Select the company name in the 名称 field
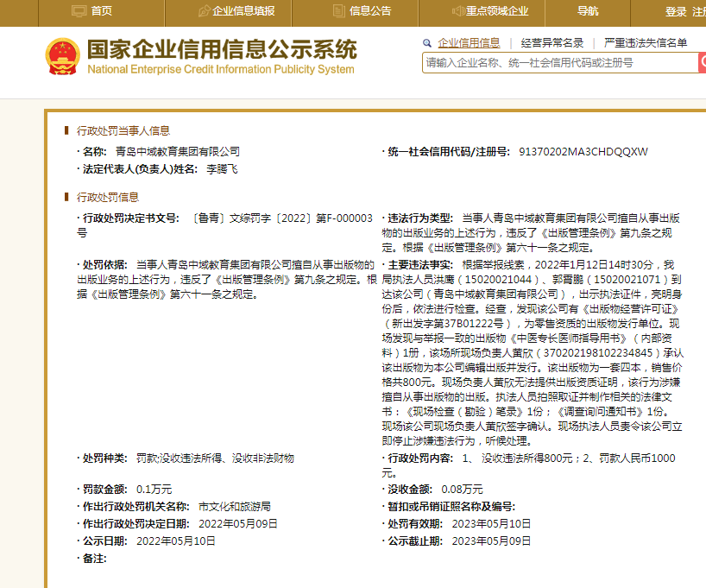 (x=178, y=151)
